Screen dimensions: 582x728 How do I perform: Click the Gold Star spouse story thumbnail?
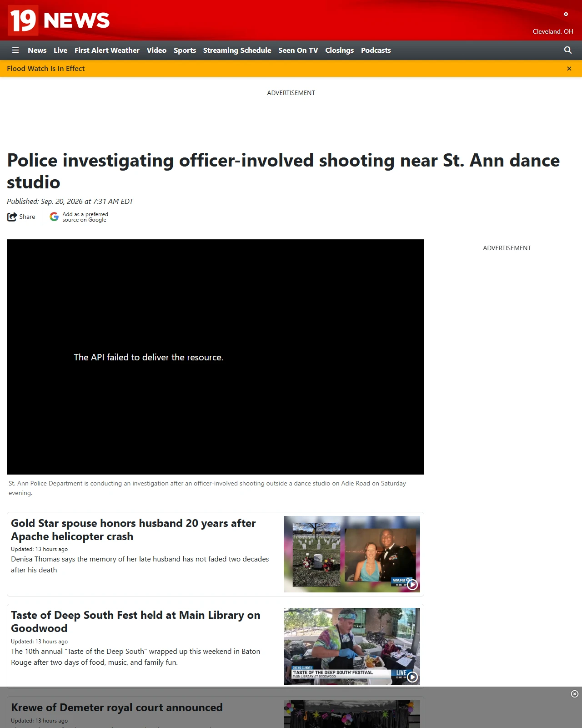[352, 554]
